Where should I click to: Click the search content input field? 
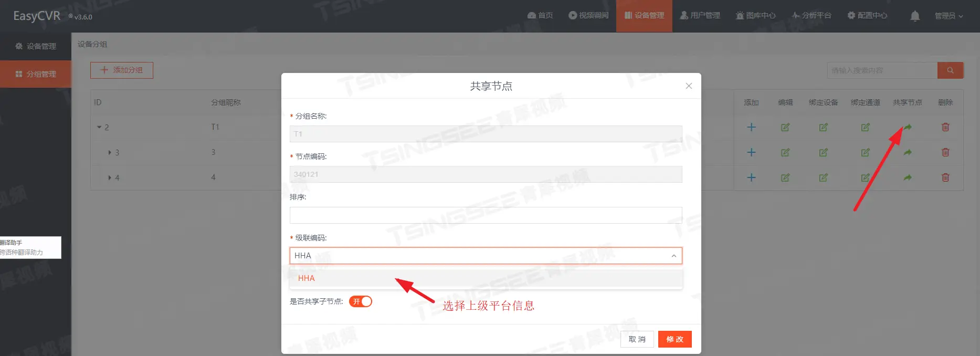tap(882, 70)
